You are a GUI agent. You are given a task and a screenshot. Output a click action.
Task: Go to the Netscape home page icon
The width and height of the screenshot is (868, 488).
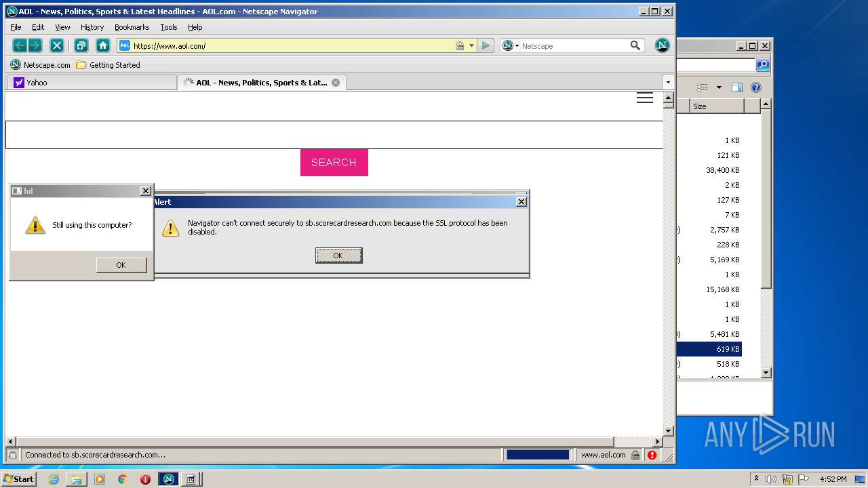coord(103,45)
